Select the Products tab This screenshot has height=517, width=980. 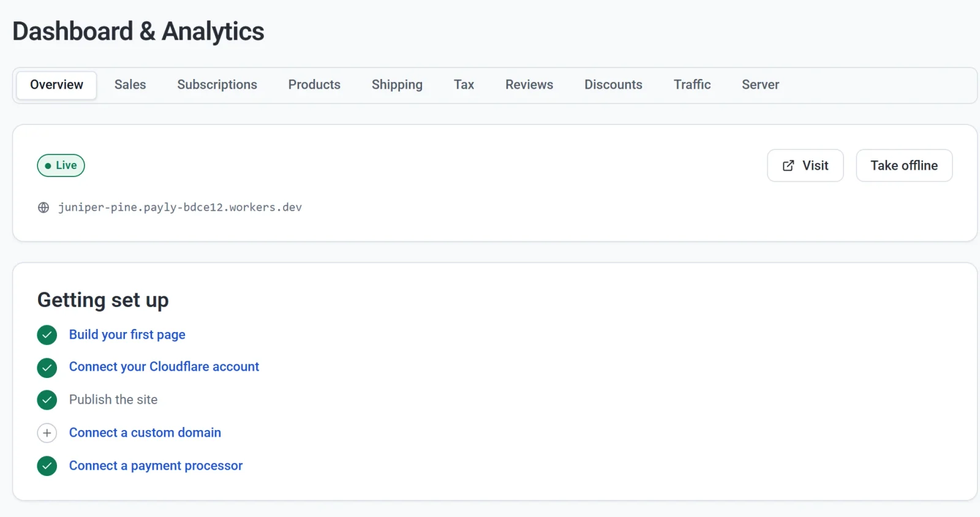tap(314, 85)
